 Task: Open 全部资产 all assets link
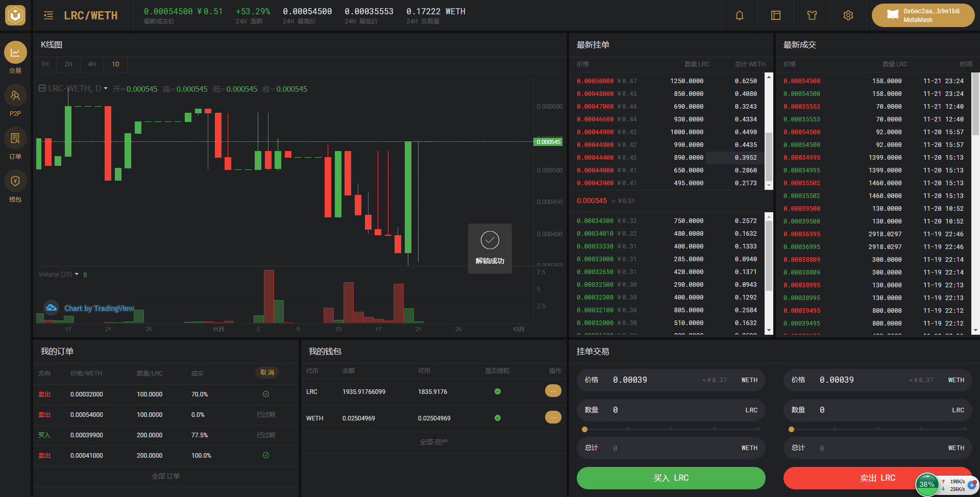pos(434,442)
